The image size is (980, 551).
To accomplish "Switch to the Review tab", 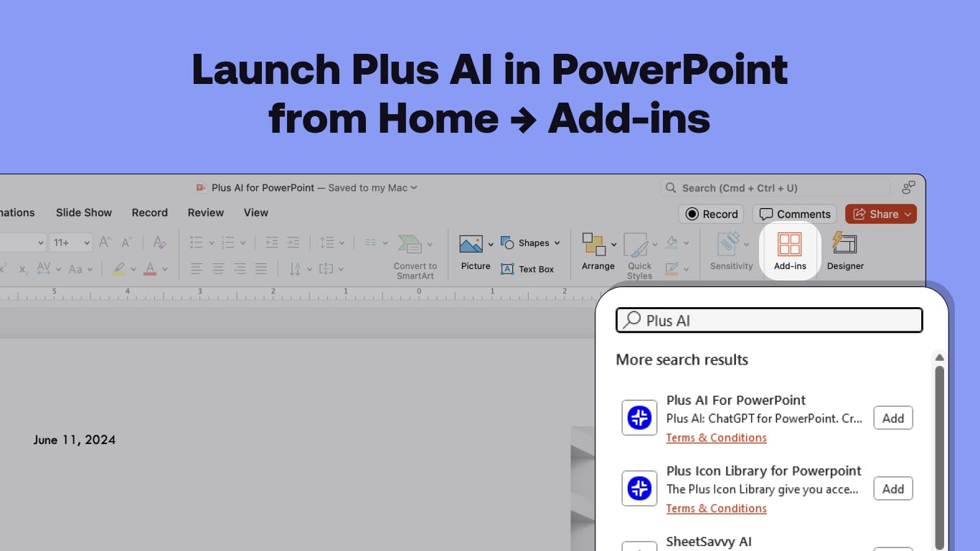I will pos(206,212).
